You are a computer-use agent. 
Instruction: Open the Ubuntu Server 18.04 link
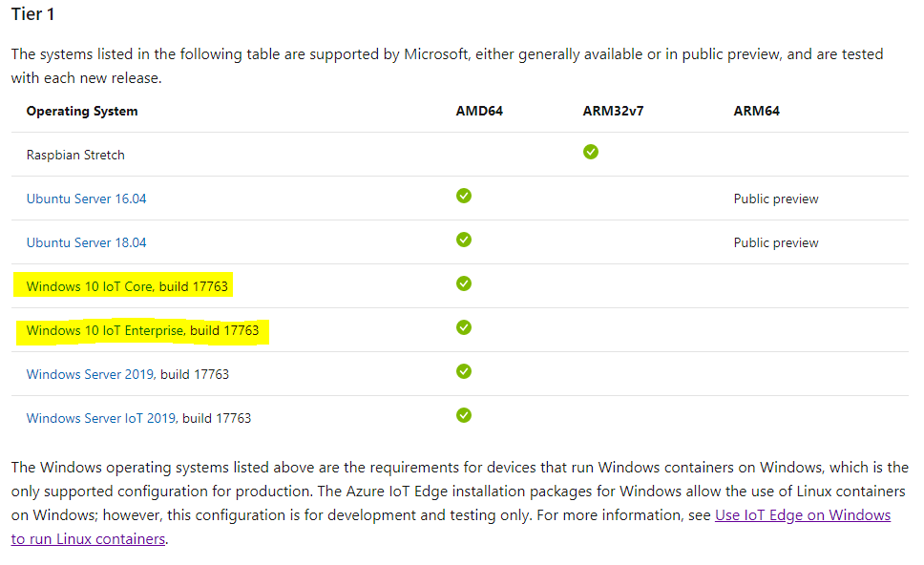coord(86,242)
